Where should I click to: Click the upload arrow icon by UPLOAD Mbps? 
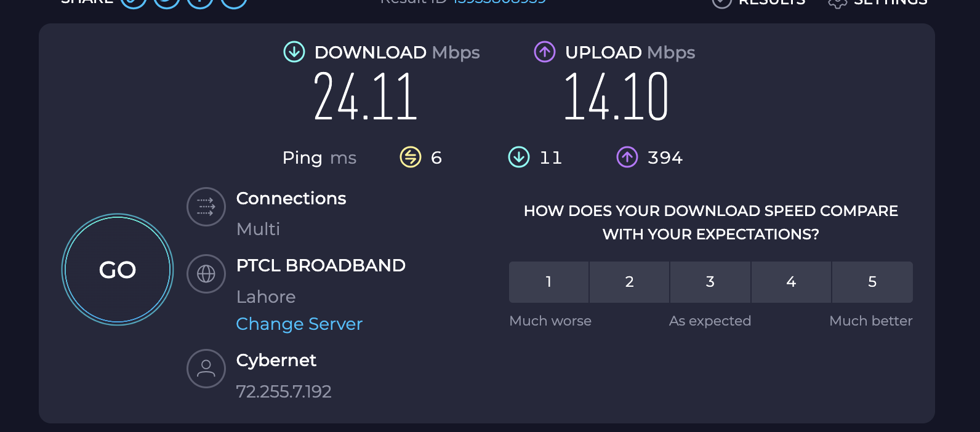(545, 52)
